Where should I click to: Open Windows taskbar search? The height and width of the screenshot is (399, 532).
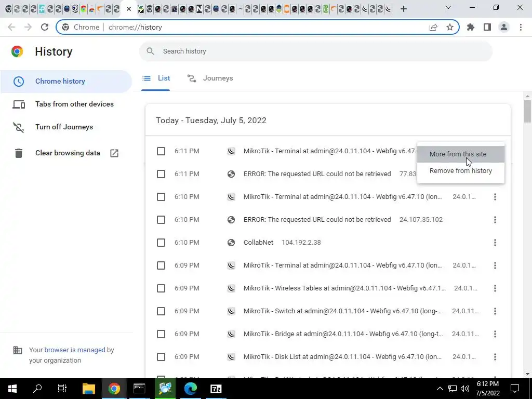(37, 389)
